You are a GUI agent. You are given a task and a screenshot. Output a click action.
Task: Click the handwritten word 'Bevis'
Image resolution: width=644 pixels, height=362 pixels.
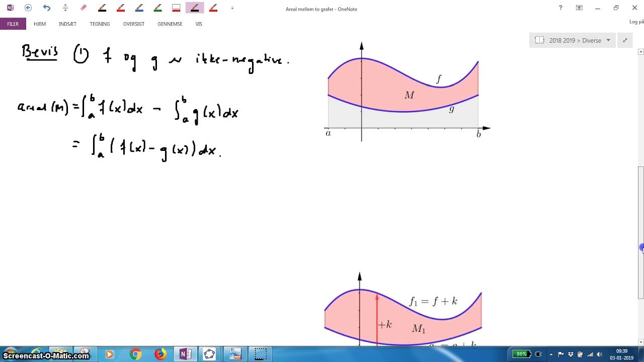40,52
